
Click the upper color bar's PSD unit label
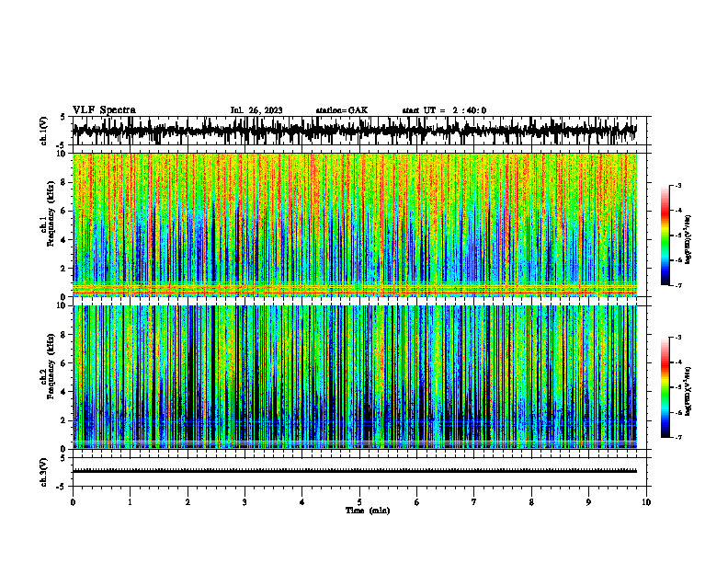[688, 240]
